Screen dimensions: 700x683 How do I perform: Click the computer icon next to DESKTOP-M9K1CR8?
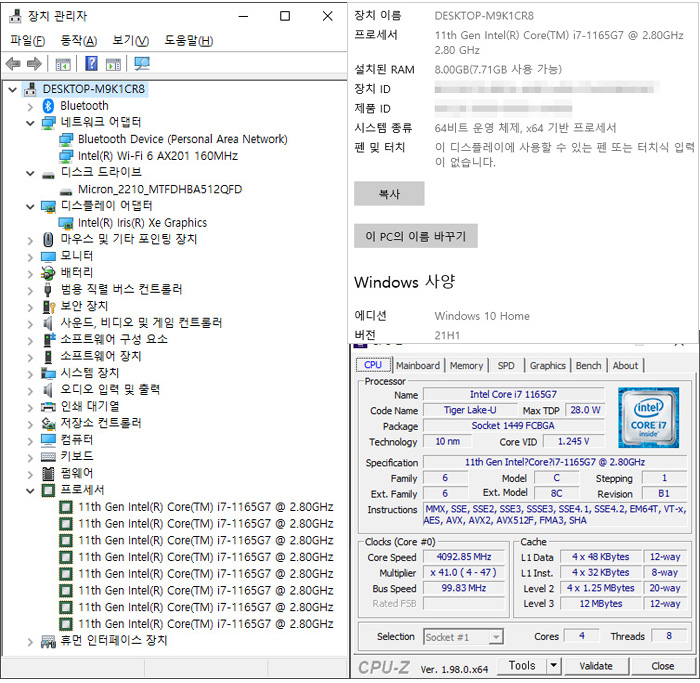click(x=30, y=90)
